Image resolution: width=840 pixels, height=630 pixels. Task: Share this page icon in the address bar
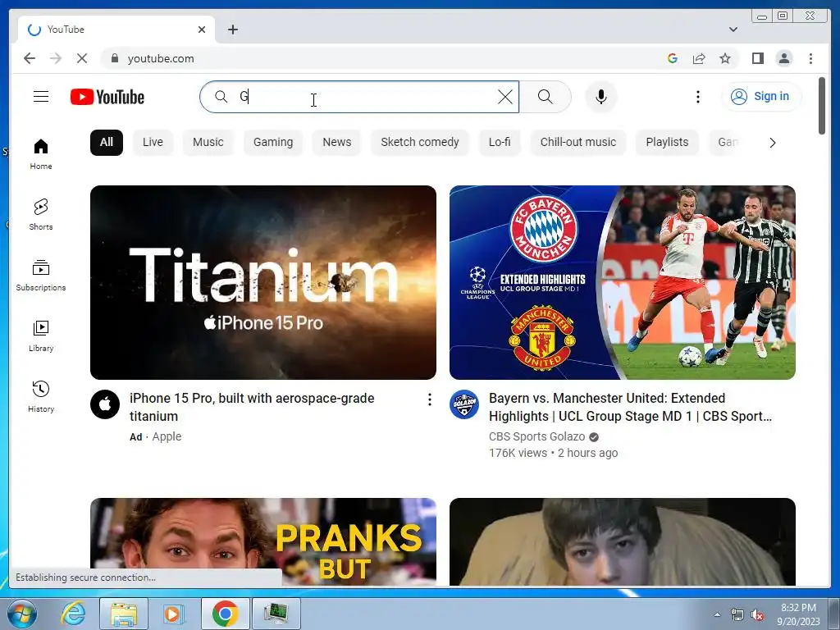pos(699,58)
